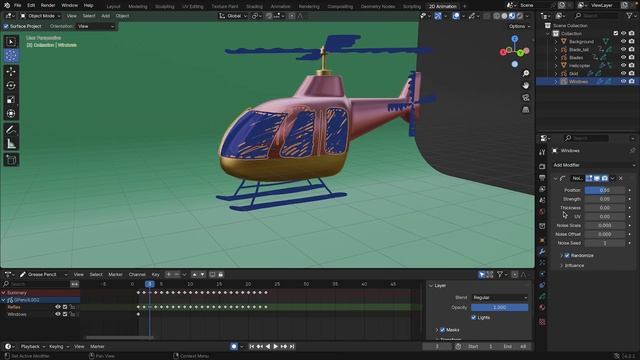The image size is (640, 360).
Task: Open the Add Modifier dropdown
Action: coord(594,165)
